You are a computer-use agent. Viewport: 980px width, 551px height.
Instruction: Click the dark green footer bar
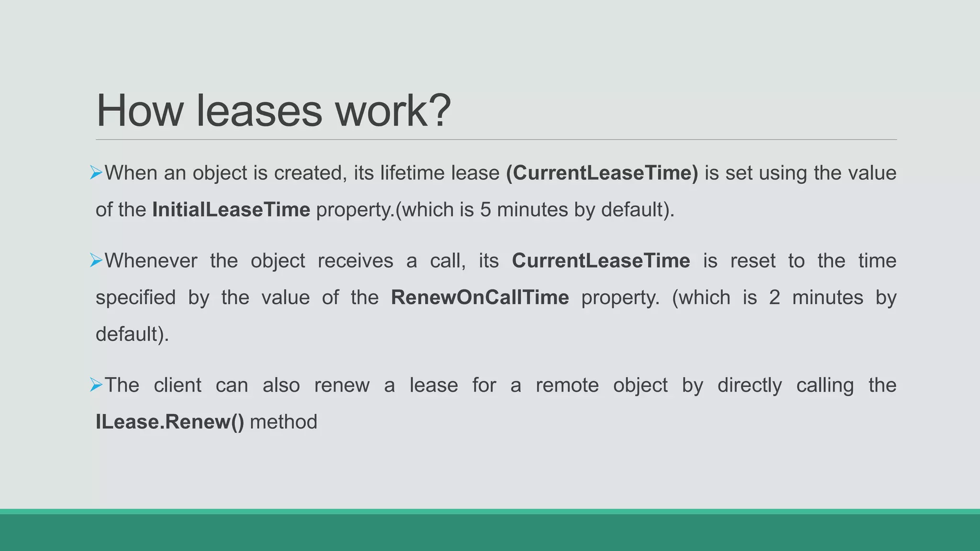(x=490, y=533)
